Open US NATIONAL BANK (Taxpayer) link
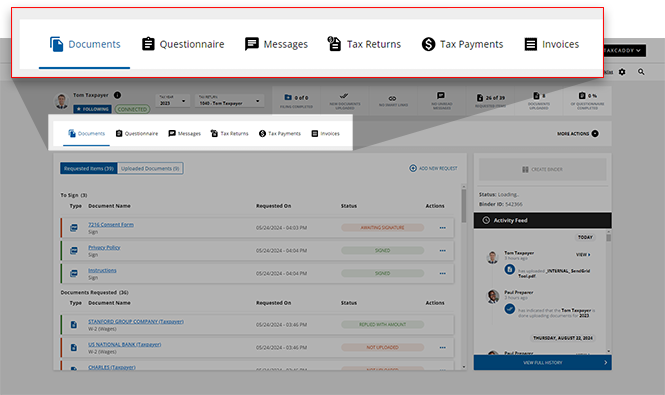This screenshot has width=665, height=395. (125, 345)
